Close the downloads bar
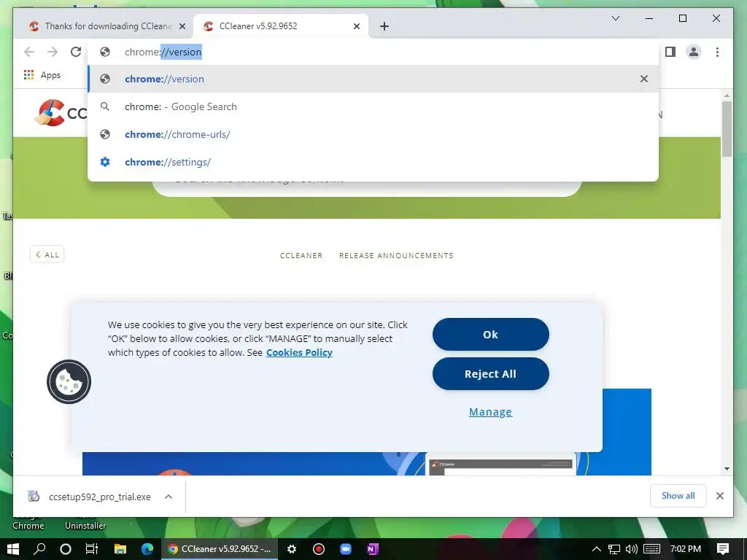 pos(720,496)
